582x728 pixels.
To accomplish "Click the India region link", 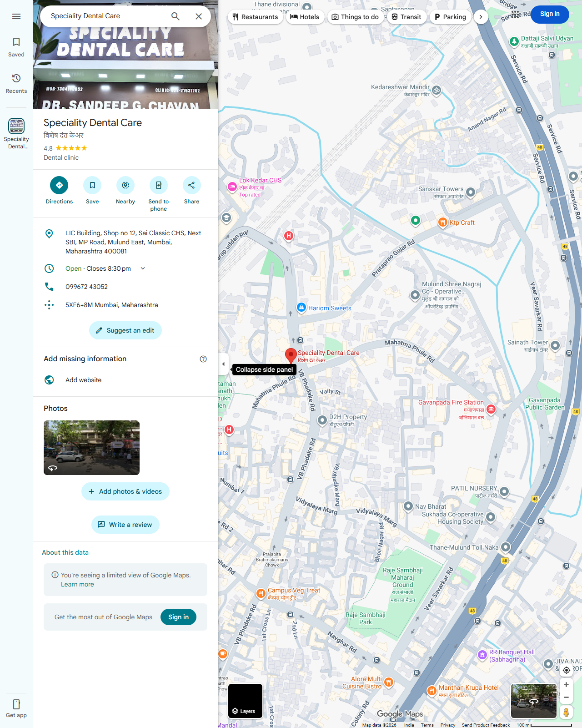I will (x=409, y=725).
